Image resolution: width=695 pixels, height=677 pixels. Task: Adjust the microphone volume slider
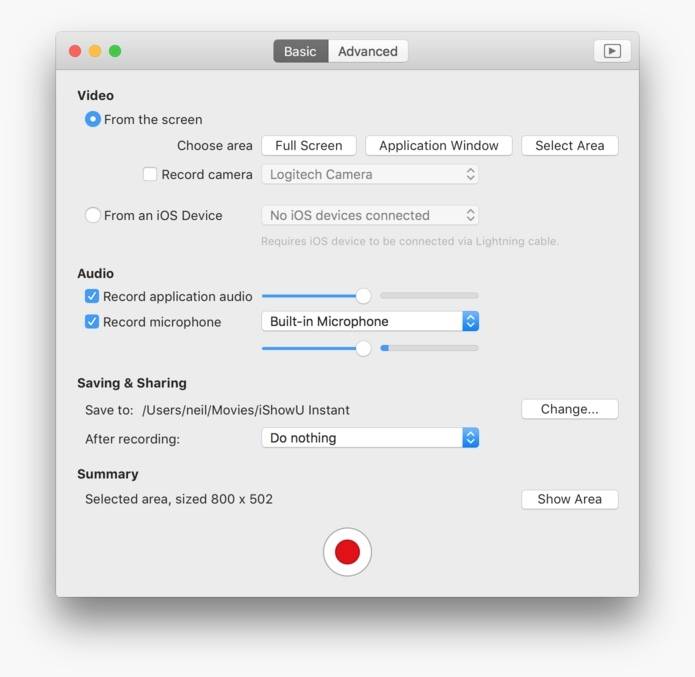pyautogui.click(x=363, y=348)
